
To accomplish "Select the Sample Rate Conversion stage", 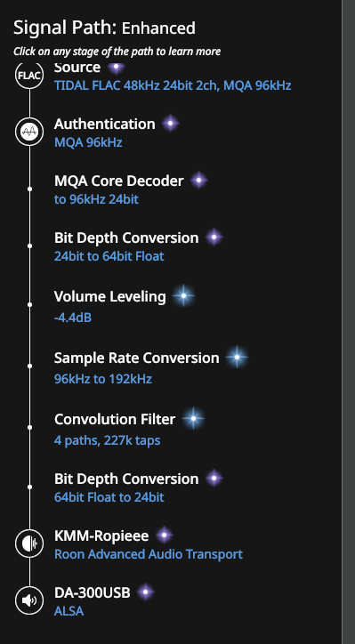I will (137, 358).
